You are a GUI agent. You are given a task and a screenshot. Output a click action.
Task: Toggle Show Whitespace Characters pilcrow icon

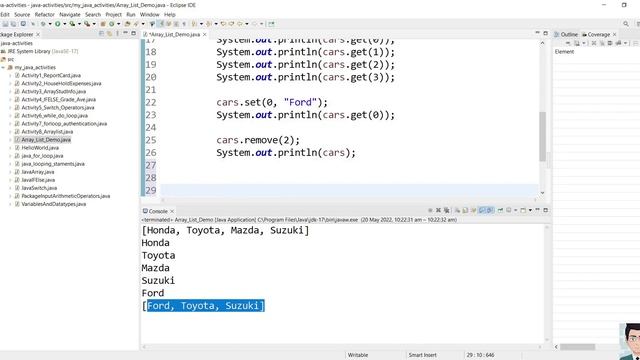(x=184, y=24)
